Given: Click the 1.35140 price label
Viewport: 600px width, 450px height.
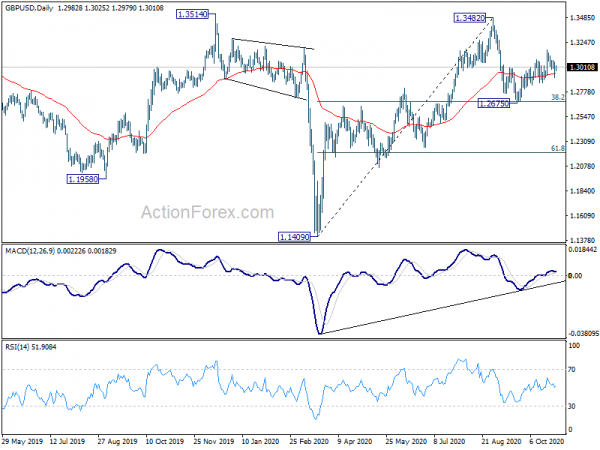Looking at the screenshot, I should coord(192,15).
